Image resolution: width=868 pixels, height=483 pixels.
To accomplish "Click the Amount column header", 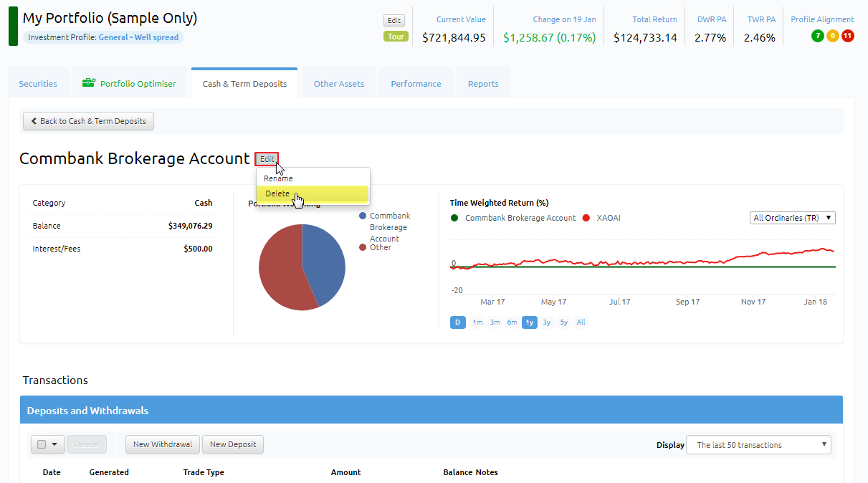I will point(345,472).
